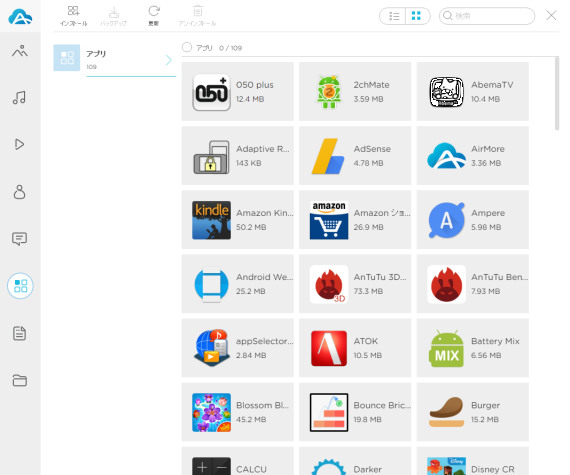
Task: Select the Apps 109 category item
Action: (115, 60)
